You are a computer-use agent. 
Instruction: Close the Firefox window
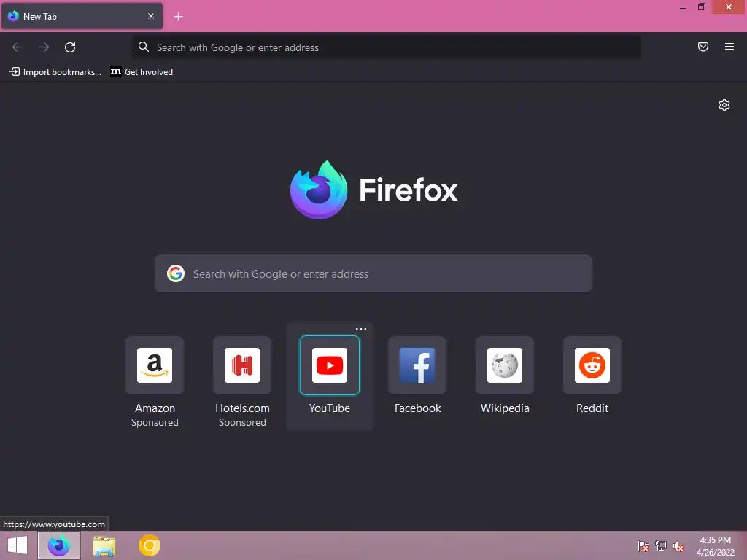coord(729,7)
